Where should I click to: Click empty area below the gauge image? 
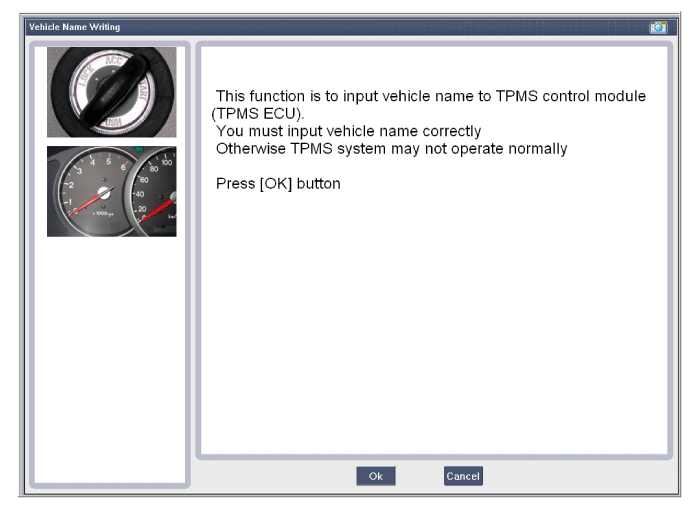[x=110, y=360]
